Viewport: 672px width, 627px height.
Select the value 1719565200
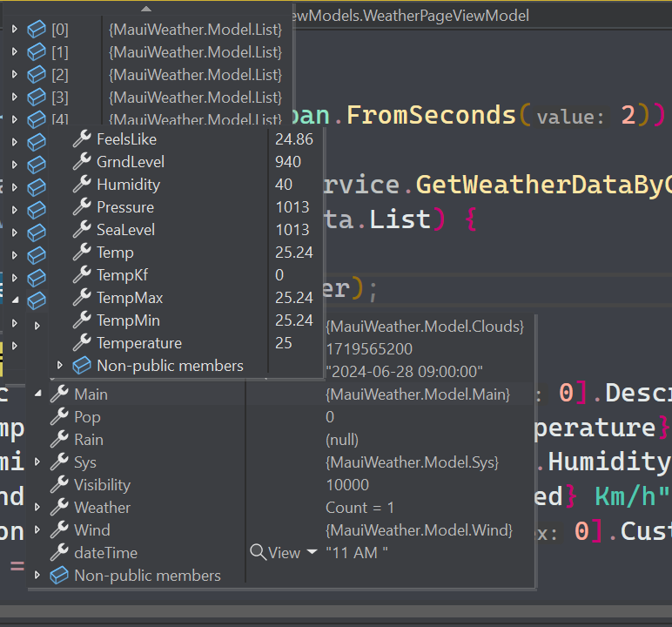pyautogui.click(x=369, y=349)
